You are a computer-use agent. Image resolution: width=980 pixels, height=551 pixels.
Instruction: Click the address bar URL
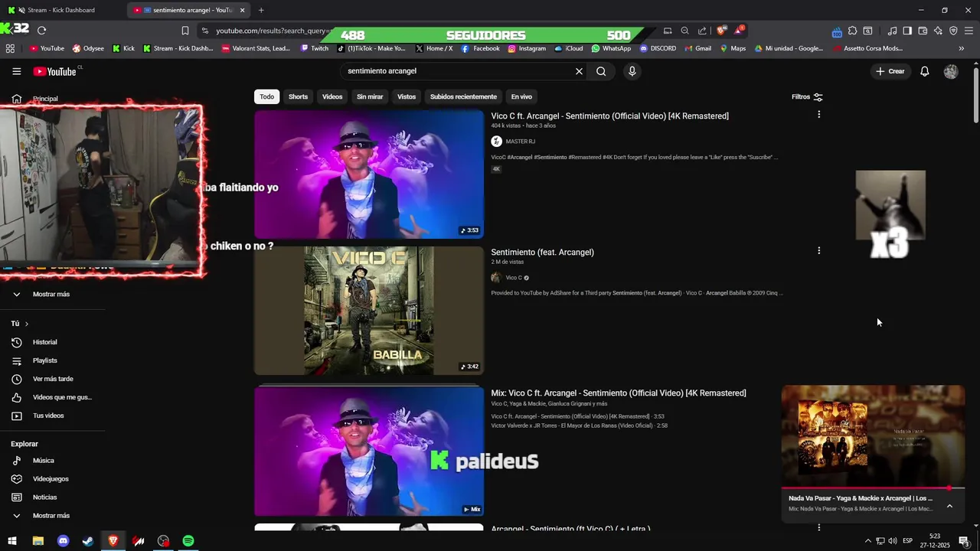[272, 31]
